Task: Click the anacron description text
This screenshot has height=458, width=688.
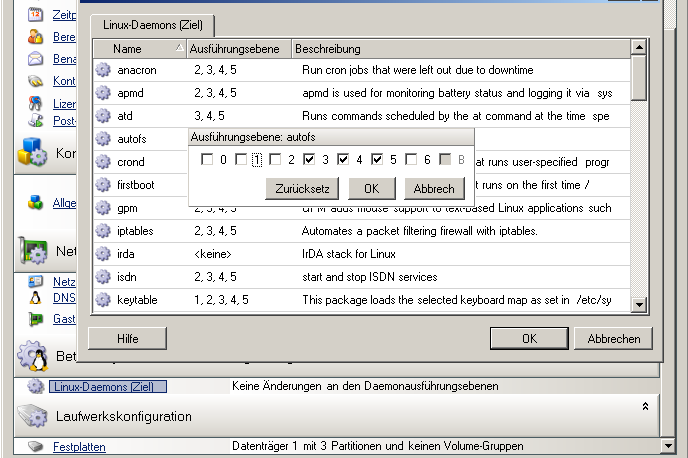Action: pyautogui.click(x=418, y=70)
